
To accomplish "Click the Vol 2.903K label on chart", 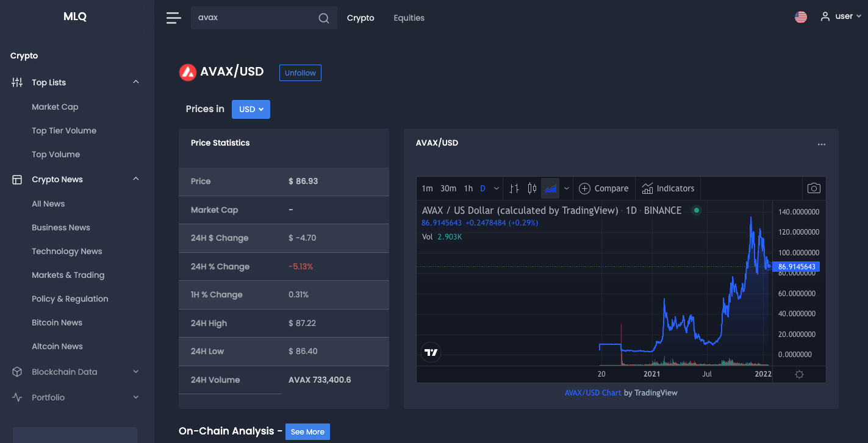I will pyautogui.click(x=442, y=236).
